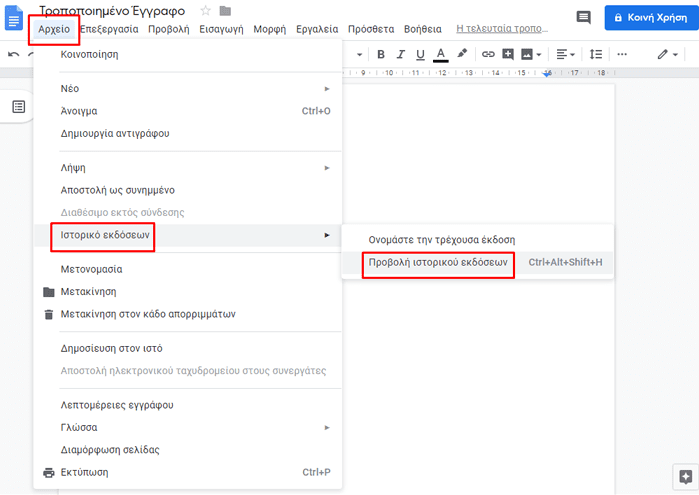The width and height of the screenshot is (699, 495).
Task: Select Αποστολή ως συνημμένο
Action: (x=188, y=190)
